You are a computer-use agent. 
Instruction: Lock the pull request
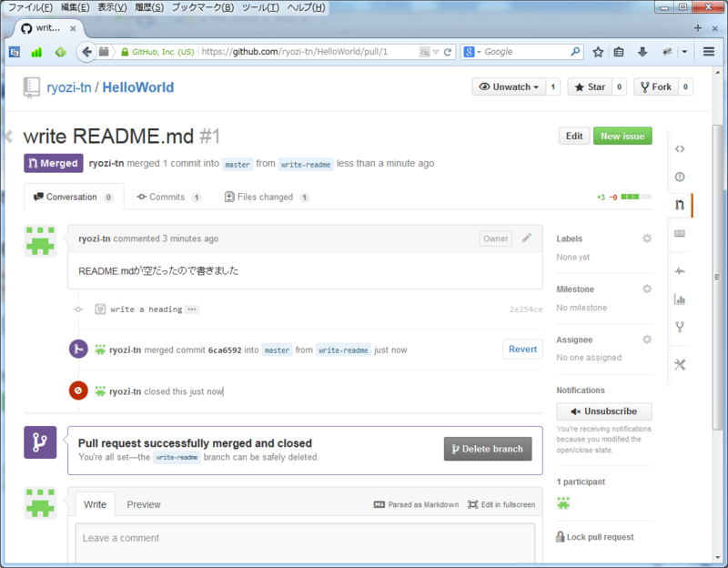pos(595,537)
